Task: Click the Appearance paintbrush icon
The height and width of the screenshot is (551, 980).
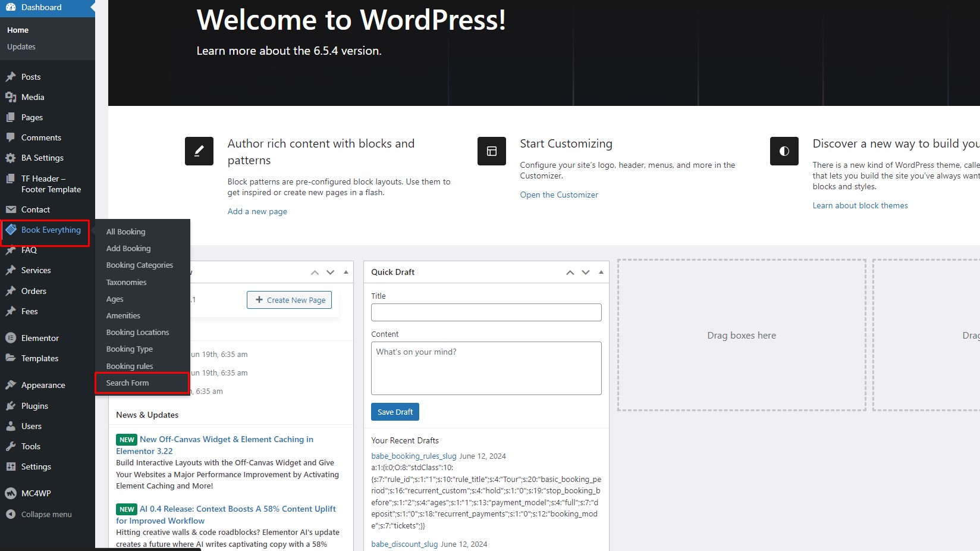Action: pos(11,385)
